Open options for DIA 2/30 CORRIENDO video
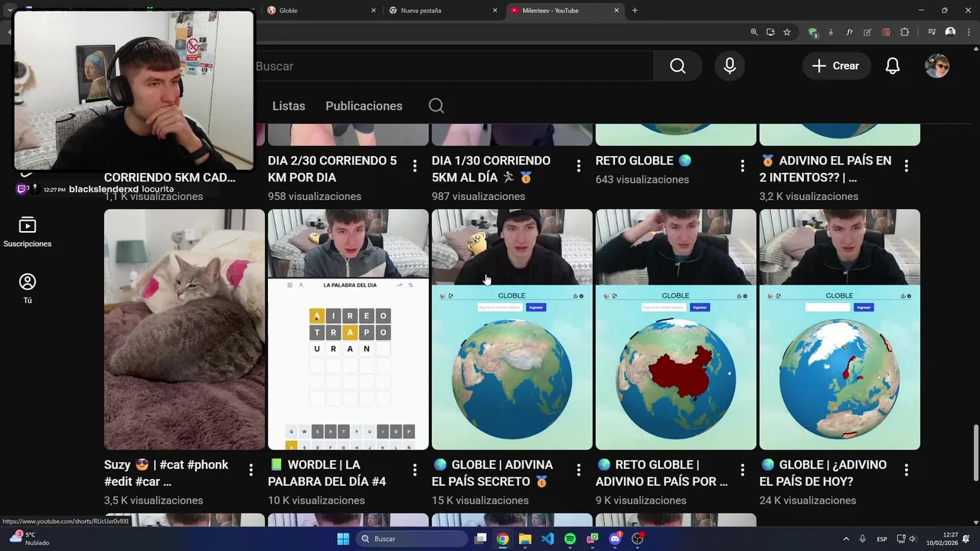Screen dimensions: 980x551 pos(415,166)
